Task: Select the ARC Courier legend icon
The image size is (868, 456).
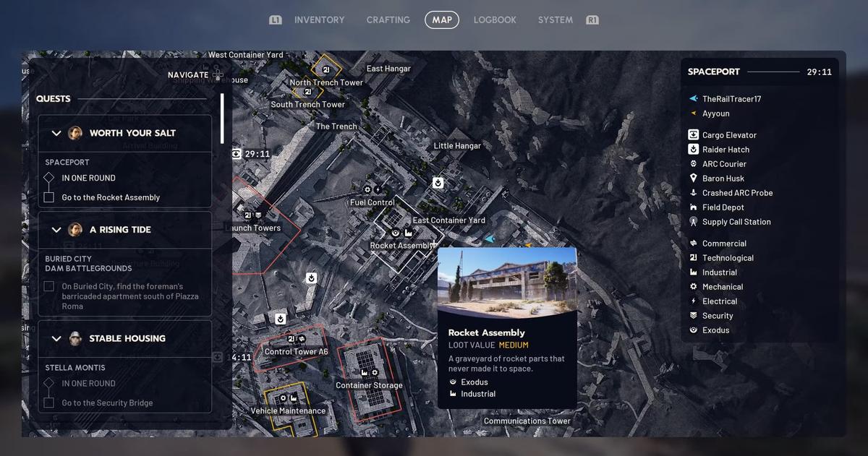Action: (x=693, y=164)
